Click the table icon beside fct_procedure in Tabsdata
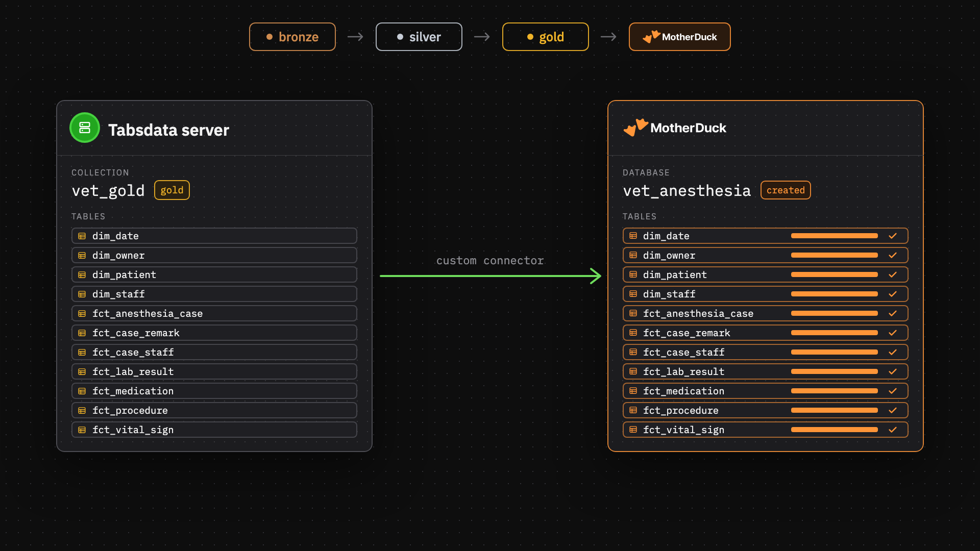980x551 pixels. point(82,411)
